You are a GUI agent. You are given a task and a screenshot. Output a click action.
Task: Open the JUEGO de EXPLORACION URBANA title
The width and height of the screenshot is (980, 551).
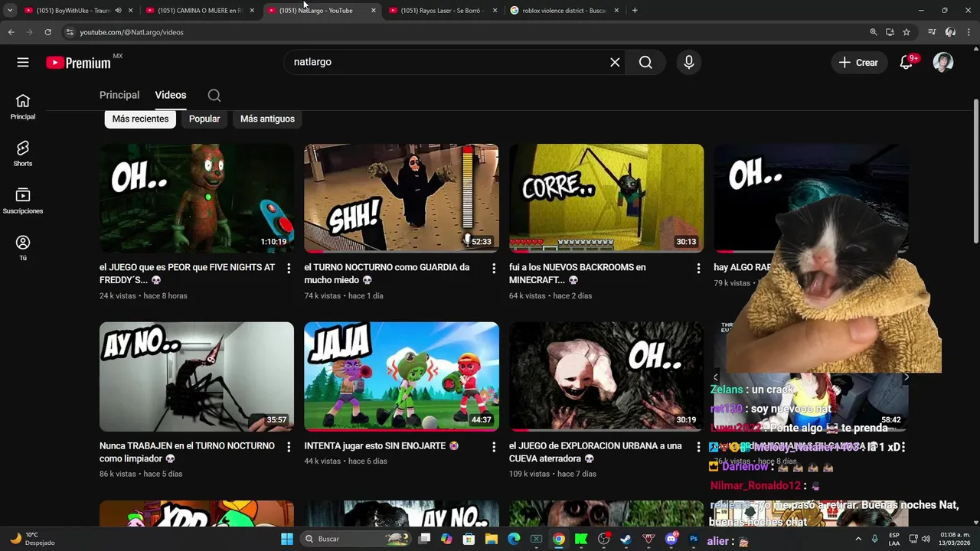[596, 452]
